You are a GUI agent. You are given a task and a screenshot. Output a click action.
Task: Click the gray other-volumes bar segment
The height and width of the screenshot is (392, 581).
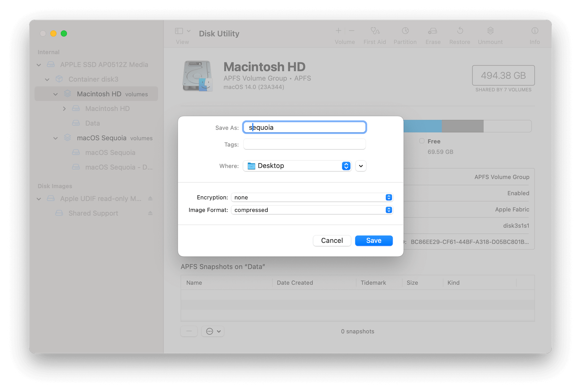pyautogui.click(x=463, y=126)
